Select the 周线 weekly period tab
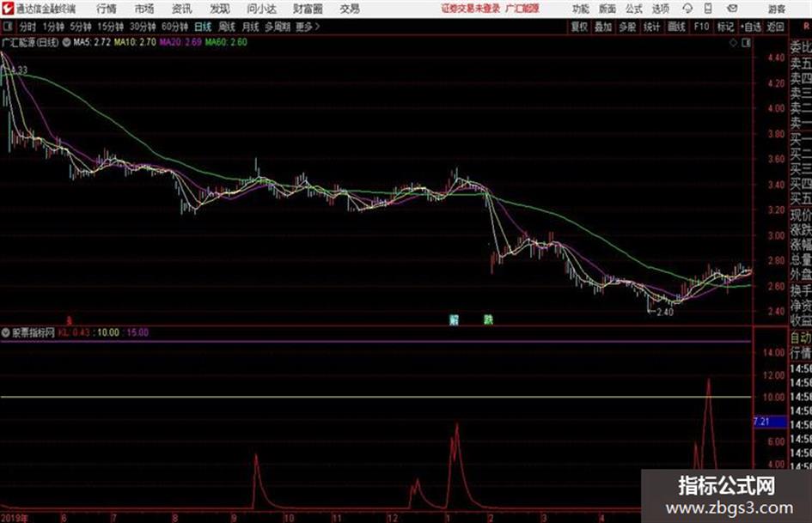 click(227, 27)
